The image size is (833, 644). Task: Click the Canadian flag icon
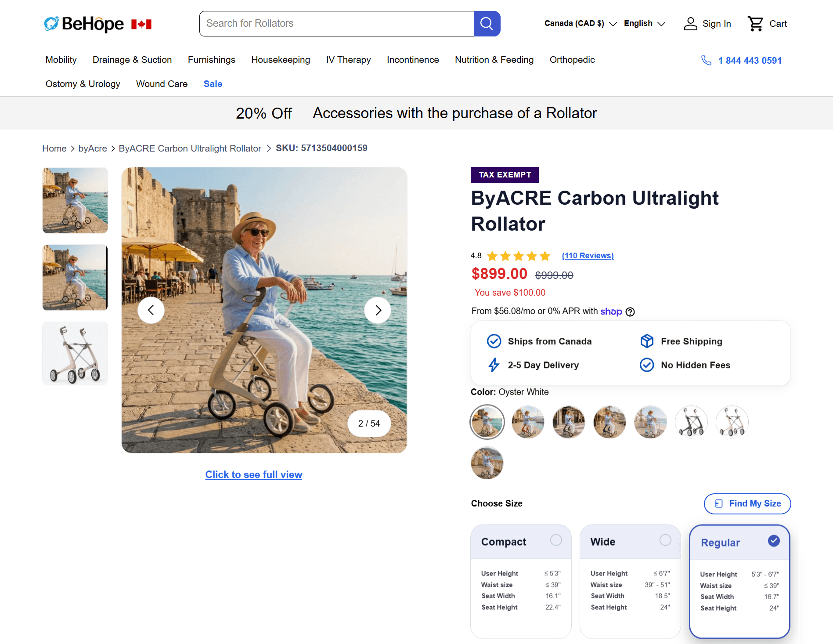[141, 24]
